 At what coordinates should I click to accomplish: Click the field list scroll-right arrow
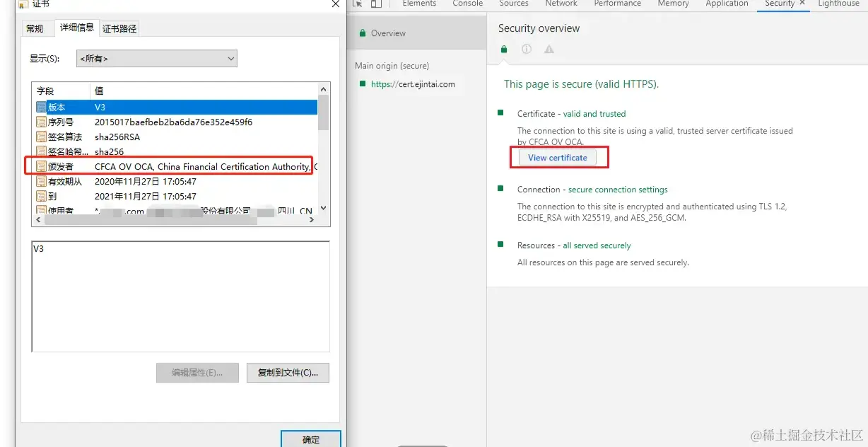point(312,219)
